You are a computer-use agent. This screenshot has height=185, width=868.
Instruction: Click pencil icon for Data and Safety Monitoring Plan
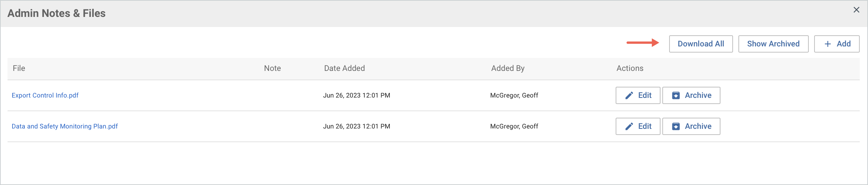point(629,126)
